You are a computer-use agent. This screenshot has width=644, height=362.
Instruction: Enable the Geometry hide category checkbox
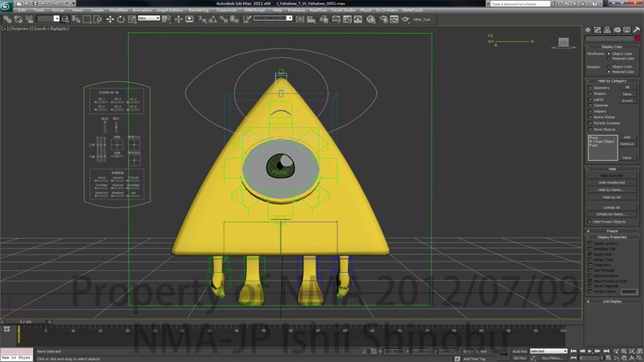click(x=590, y=87)
